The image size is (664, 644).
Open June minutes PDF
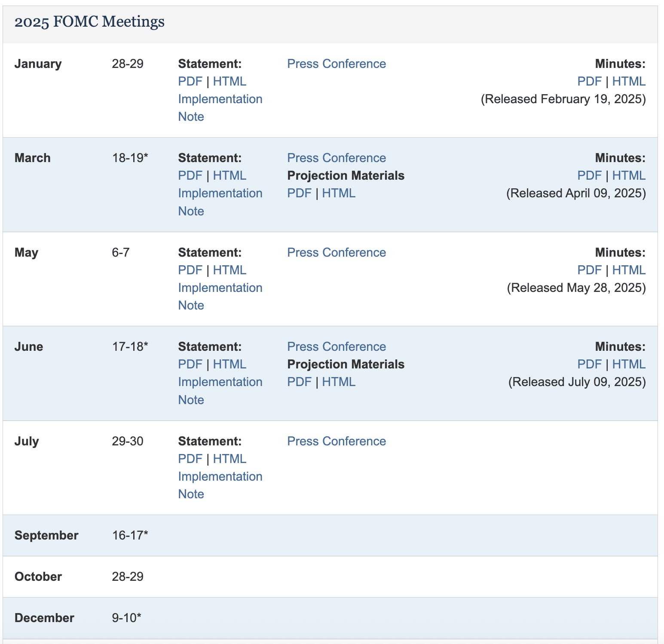[589, 364]
